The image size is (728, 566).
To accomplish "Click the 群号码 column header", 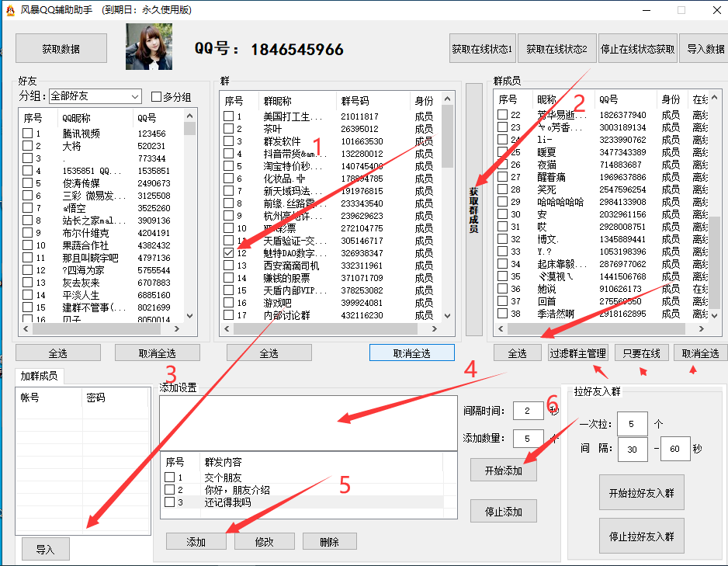I will 373,101.
